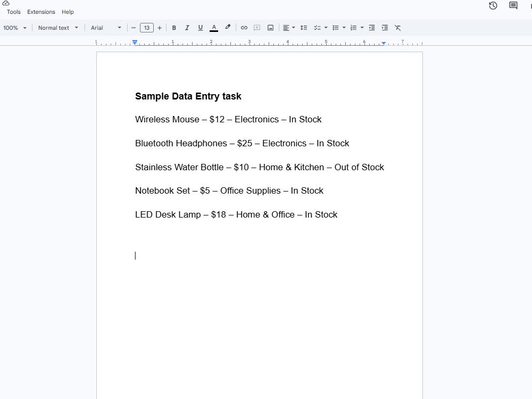Open the Extensions menu
The image size is (532, 399).
(41, 12)
